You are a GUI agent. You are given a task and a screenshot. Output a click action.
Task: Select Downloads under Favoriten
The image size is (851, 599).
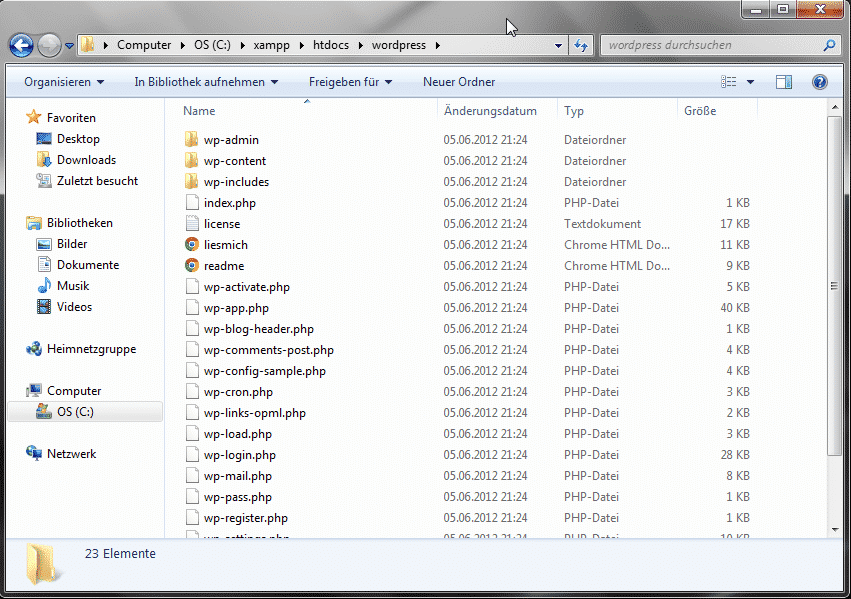(x=86, y=160)
